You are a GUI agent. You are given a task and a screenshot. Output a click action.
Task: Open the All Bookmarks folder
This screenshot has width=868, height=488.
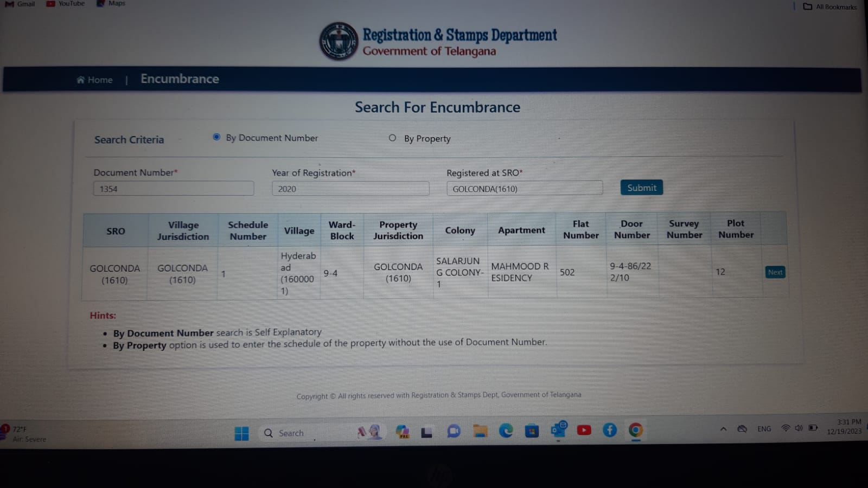coord(830,7)
